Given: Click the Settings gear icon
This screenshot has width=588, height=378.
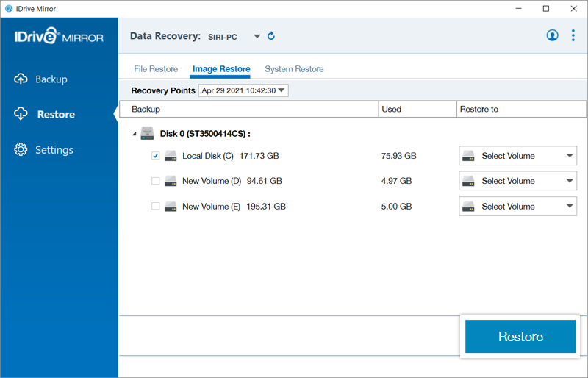Looking at the screenshot, I should (x=21, y=149).
